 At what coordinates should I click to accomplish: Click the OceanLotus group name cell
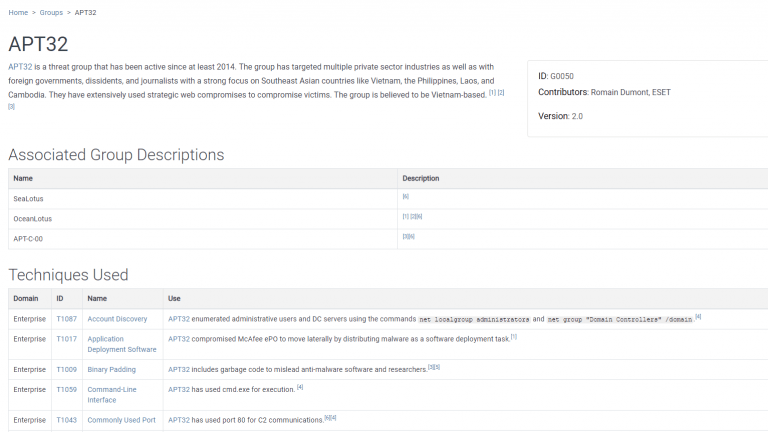pos(33,218)
